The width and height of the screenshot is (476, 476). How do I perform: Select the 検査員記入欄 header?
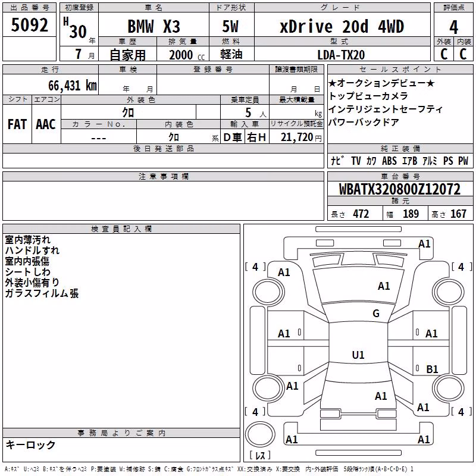pyautogui.click(x=121, y=229)
